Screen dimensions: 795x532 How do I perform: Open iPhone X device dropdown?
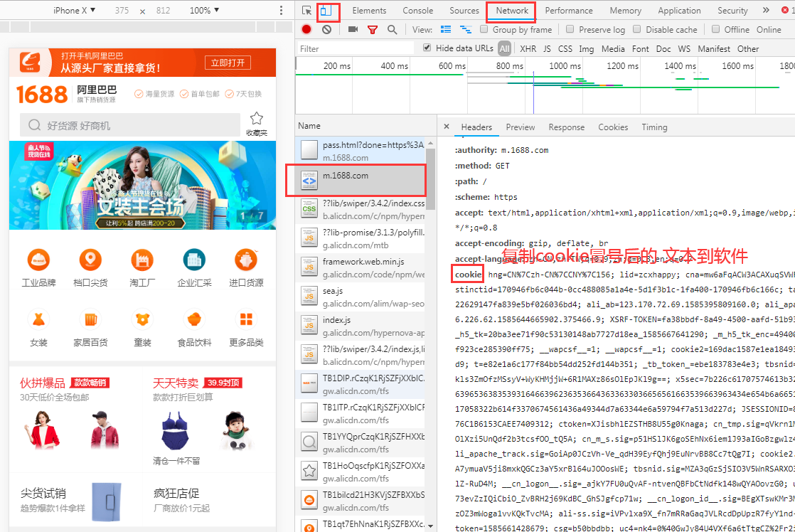click(x=74, y=10)
